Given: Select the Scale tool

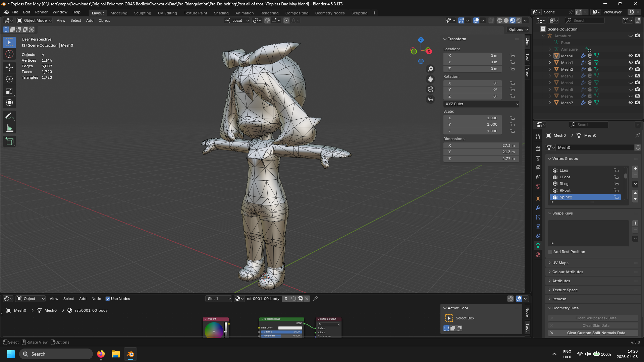Looking at the screenshot, I should tap(9, 91).
